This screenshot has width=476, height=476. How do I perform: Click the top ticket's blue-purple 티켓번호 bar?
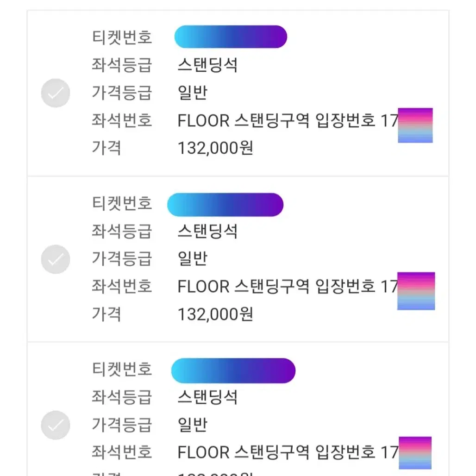point(231,37)
